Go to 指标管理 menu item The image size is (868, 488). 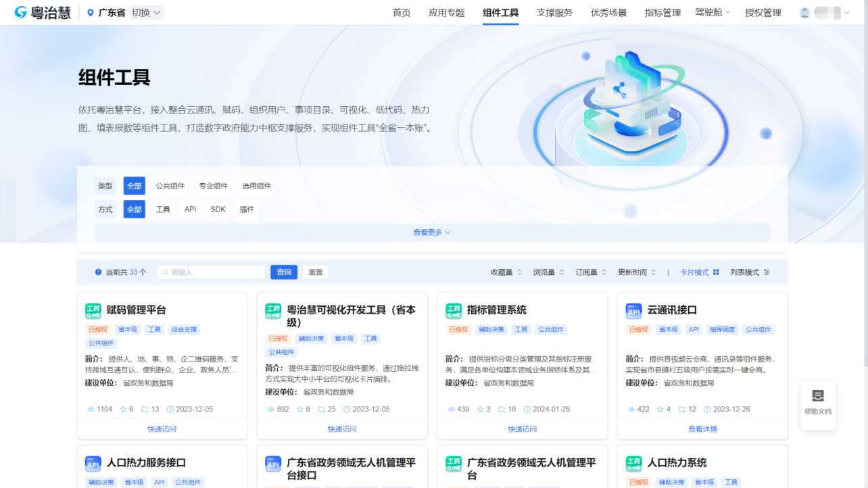[662, 13]
